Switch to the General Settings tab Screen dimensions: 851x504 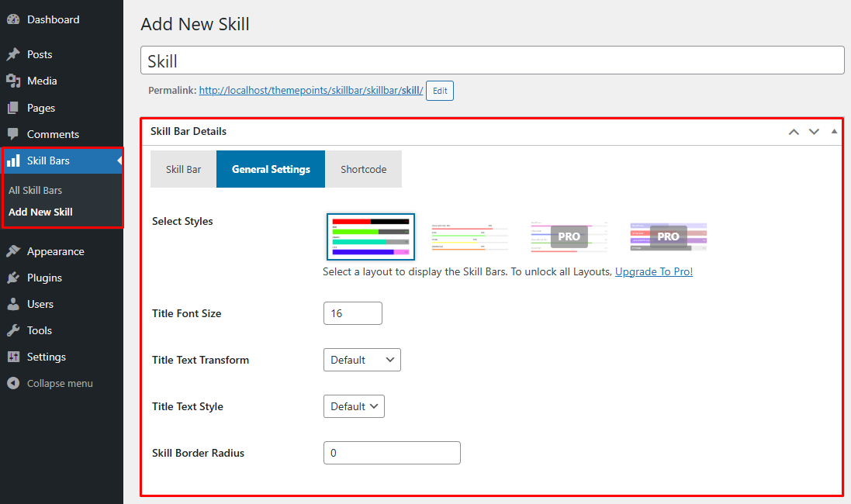point(271,169)
